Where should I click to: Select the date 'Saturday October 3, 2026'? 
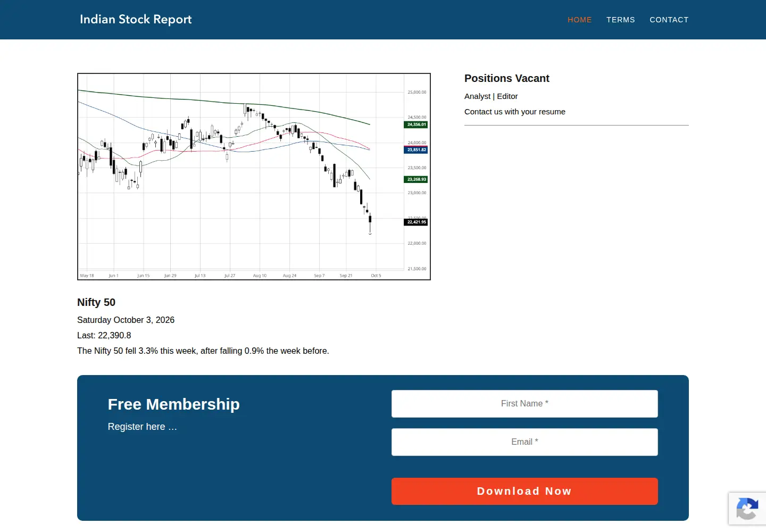point(126,320)
